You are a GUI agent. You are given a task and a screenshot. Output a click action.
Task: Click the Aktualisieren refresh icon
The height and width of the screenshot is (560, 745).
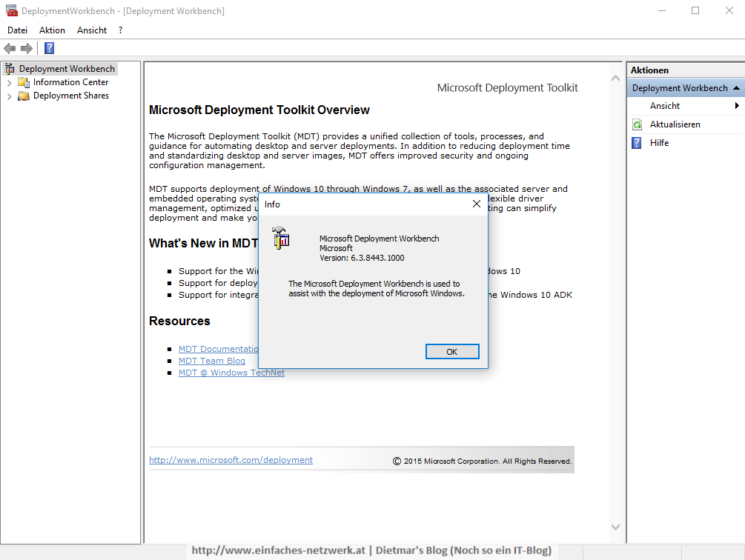click(x=638, y=124)
